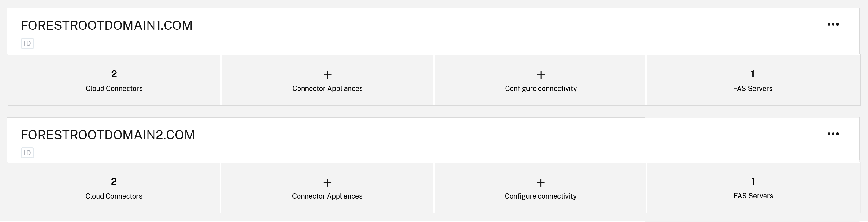Click Connector Appliances text in FORESTROOTDOMAIN2.COM
The height and width of the screenshot is (222, 868).
point(327,196)
